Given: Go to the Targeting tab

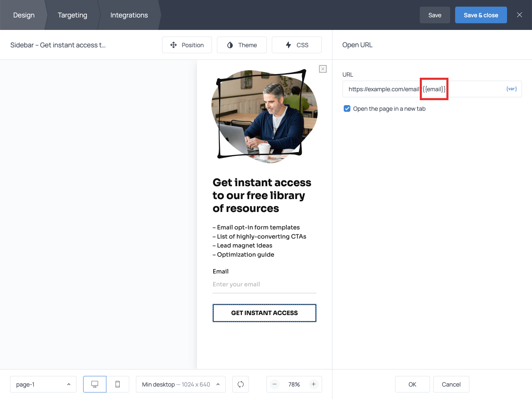Looking at the screenshot, I should click(x=72, y=15).
